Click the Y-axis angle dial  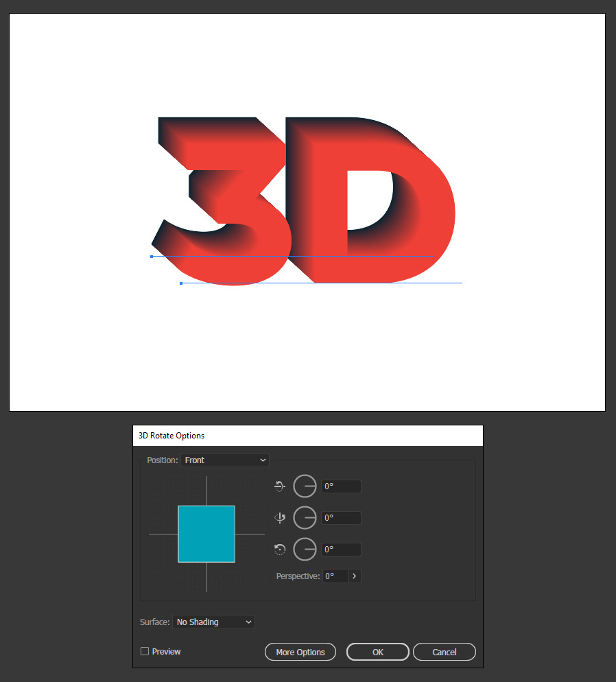[x=305, y=517]
